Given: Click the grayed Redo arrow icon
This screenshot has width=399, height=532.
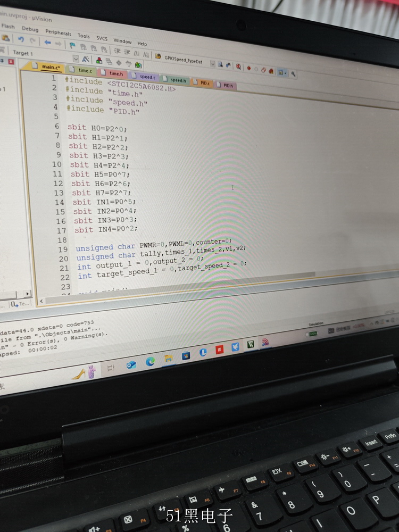Looking at the screenshot, I should coord(32,41).
